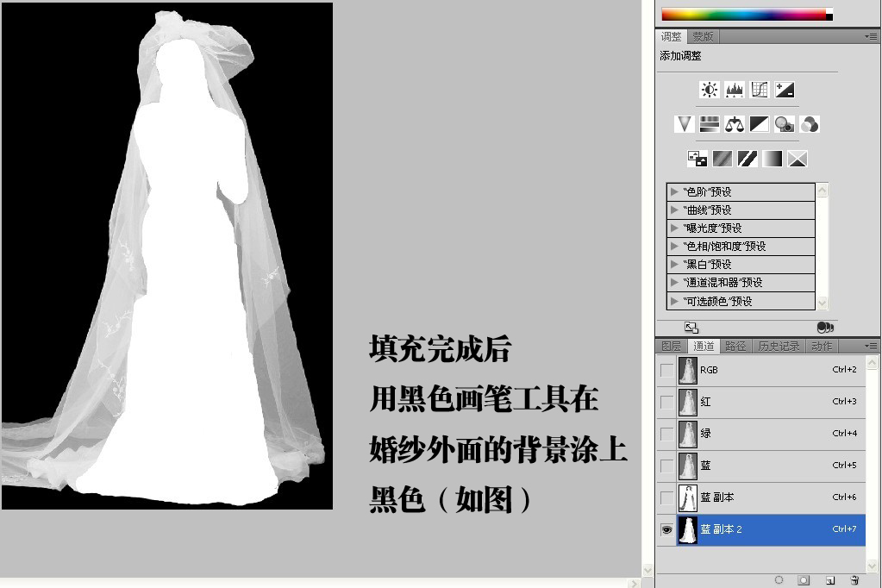The width and height of the screenshot is (882, 588).
Task: Add an Invert adjustment
Action: click(x=697, y=159)
